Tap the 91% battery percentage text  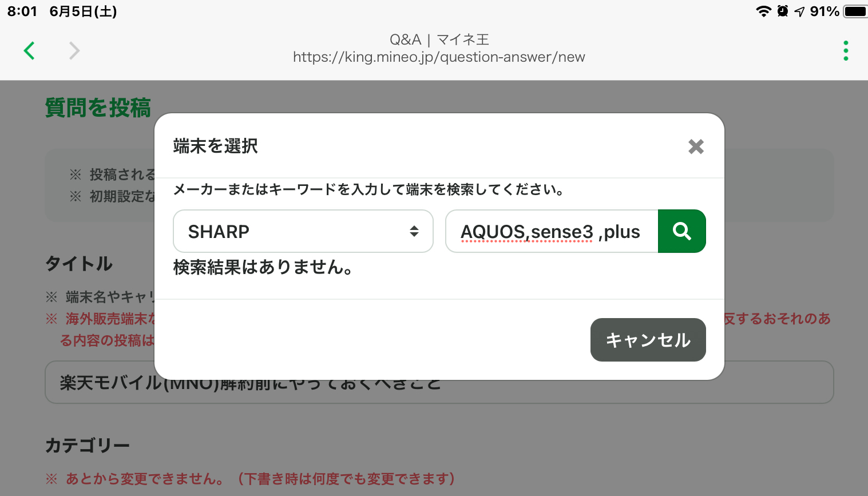point(825,11)
